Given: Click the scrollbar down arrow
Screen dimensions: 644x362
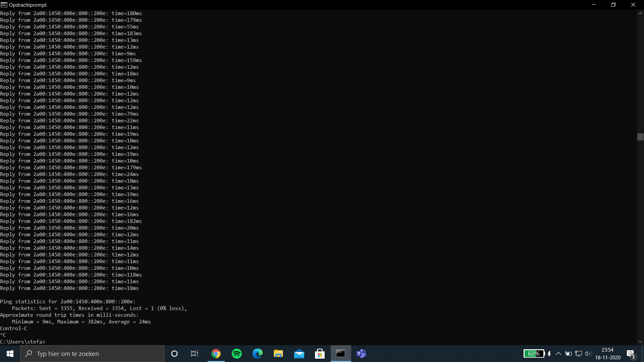Looking at the screenshot, I should coord(640,342).
